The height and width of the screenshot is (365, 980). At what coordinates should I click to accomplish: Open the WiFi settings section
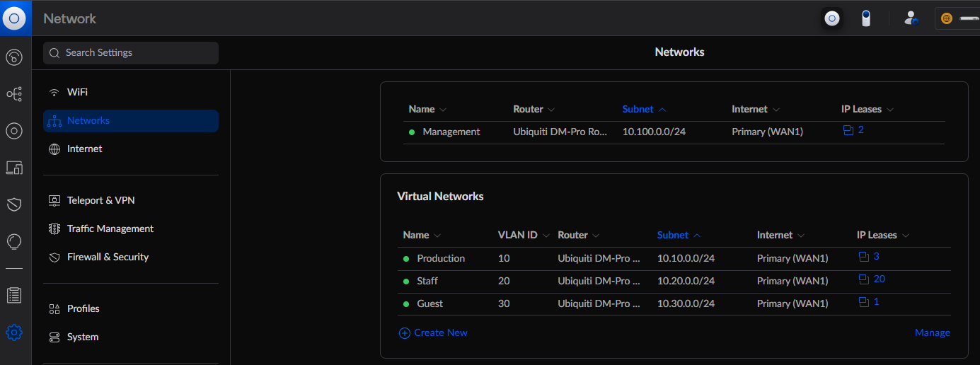77,92
